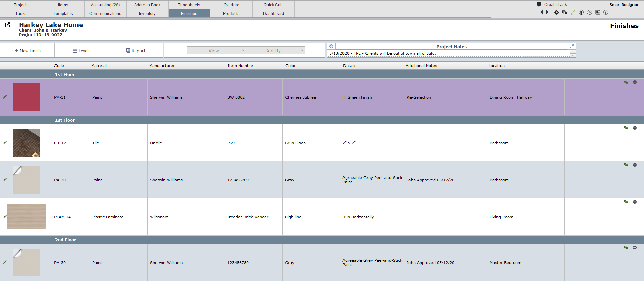
Task: Edit the PA-30 Bathroom paint finish
Action: coord(5,180)
